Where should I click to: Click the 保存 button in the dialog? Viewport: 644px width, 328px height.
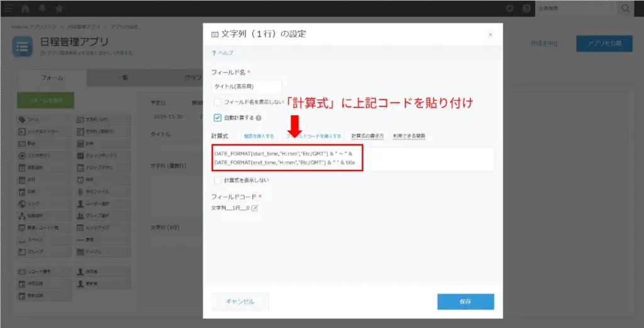pos(465,302)
